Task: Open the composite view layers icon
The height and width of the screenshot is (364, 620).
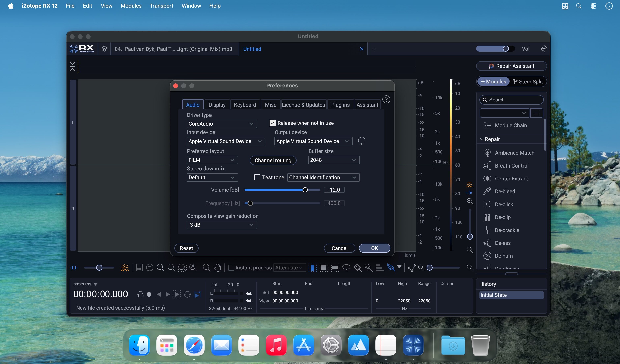Action: (x=104, y=49)
